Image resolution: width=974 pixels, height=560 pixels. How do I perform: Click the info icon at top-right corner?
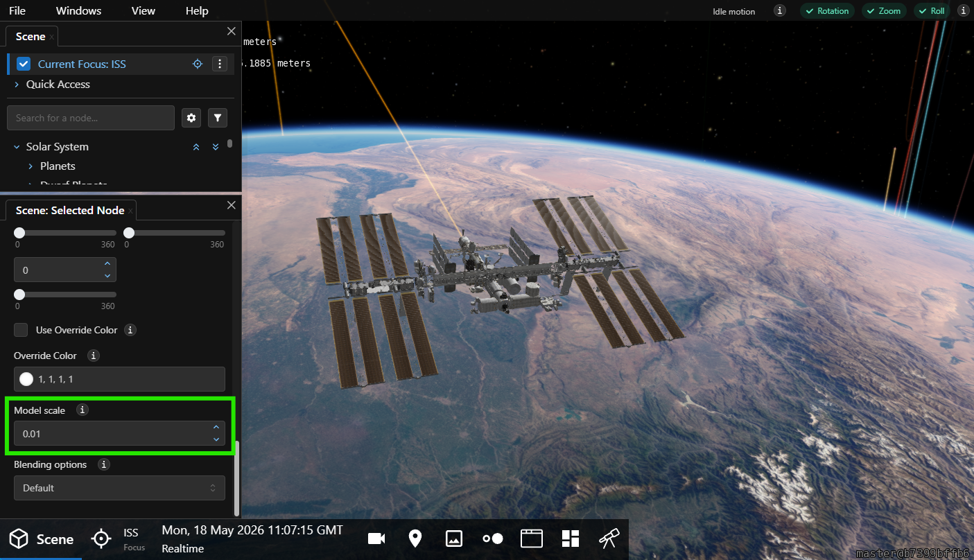[963, 11]
